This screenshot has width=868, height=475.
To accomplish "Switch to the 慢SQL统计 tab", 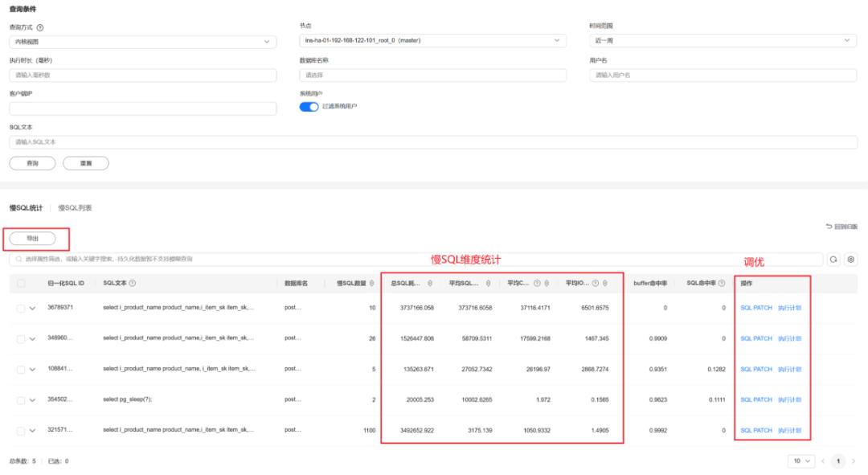I will coord(26,208).
